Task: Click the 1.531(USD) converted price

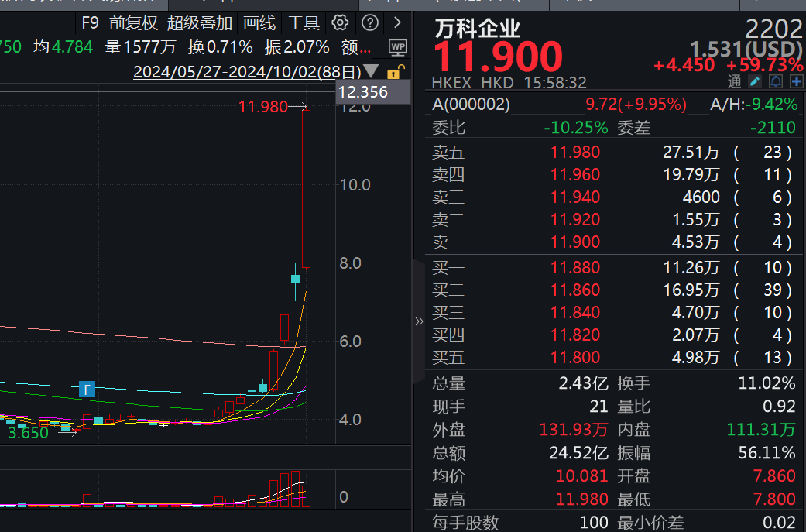Action: pos(746,50)
